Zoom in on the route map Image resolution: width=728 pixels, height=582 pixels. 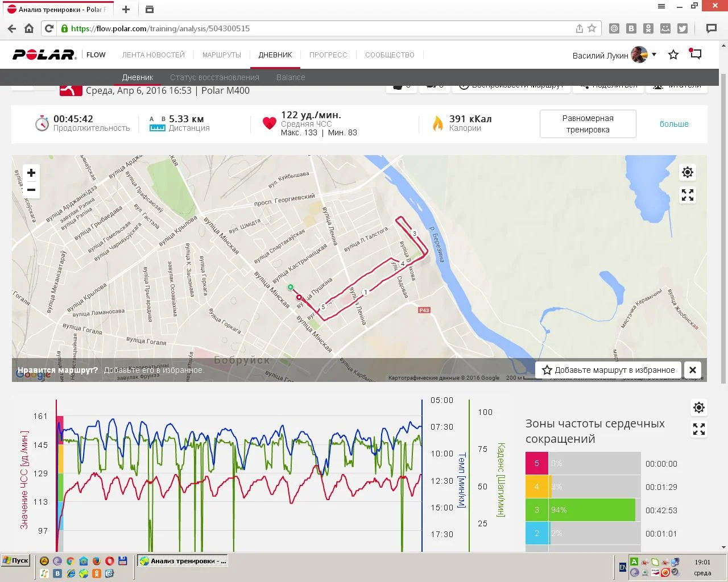(x=31, y=173)
